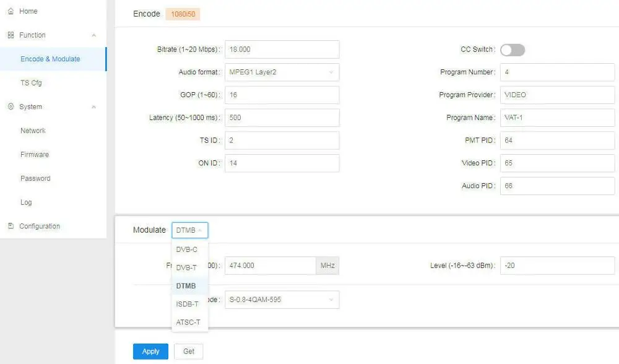
Task: Click the Audio PID field
Action: 558,186
